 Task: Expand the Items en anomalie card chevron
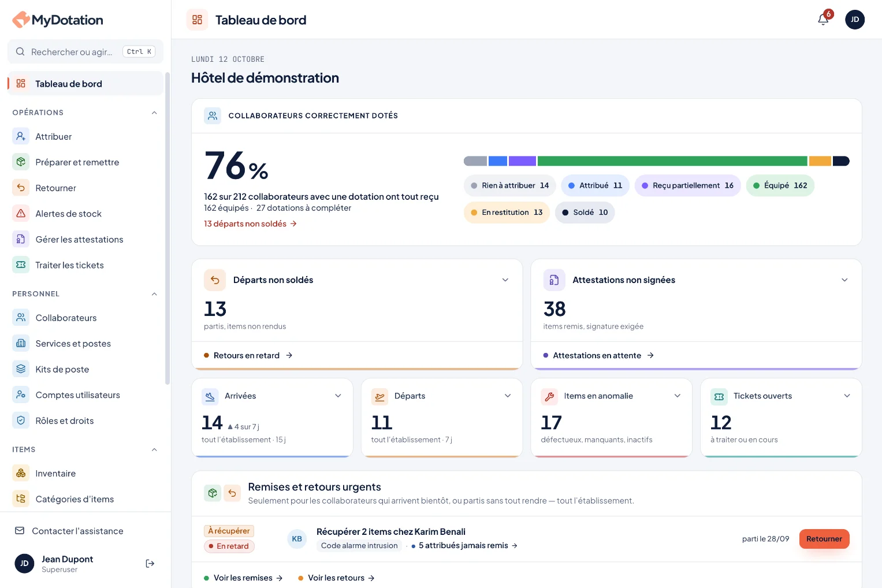[678, 396]
